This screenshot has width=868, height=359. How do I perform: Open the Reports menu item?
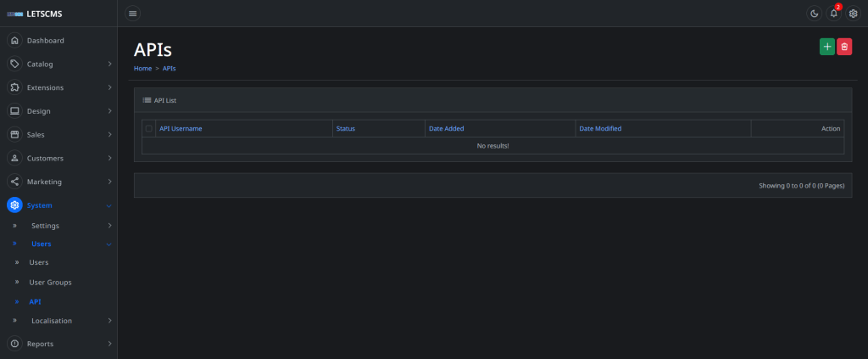click(41, 344)
